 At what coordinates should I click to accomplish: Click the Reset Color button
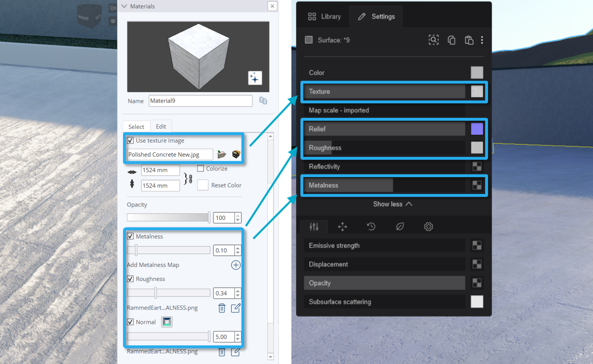click(x=203, y=185)
